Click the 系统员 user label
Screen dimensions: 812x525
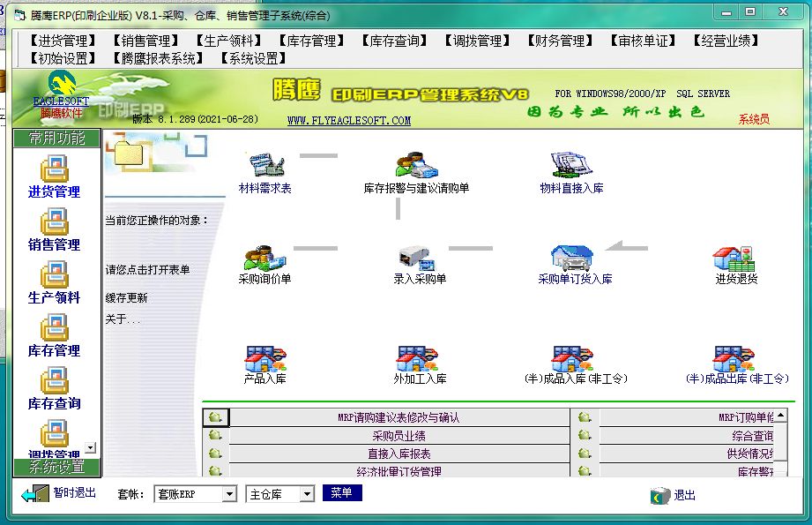(754, 119)
